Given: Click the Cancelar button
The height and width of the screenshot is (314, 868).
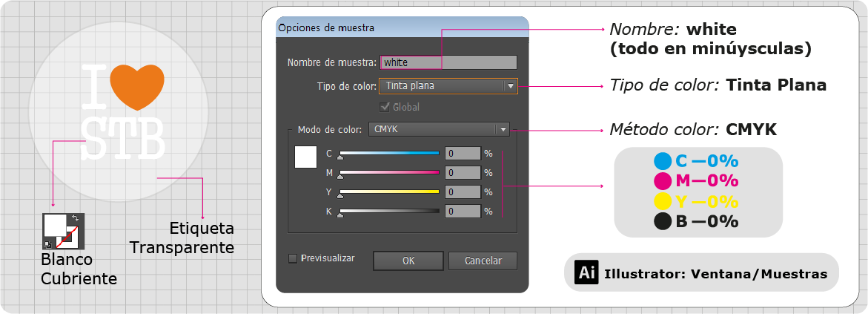Looking at the screenshot, I should click(483, 261).
